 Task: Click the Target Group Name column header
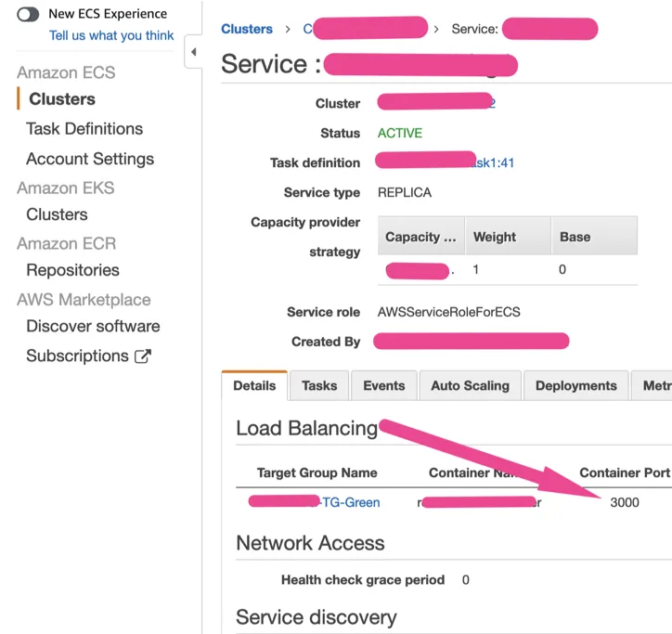[317, 472]
